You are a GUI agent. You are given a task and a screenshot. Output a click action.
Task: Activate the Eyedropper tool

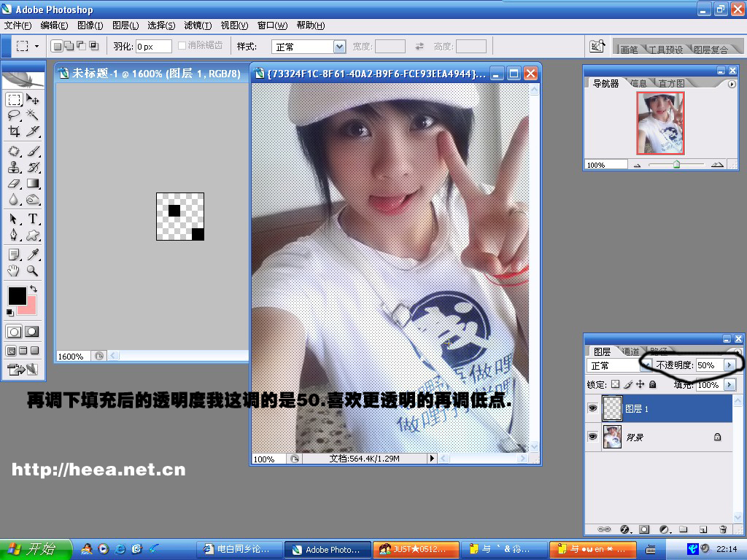coord(33,254)
